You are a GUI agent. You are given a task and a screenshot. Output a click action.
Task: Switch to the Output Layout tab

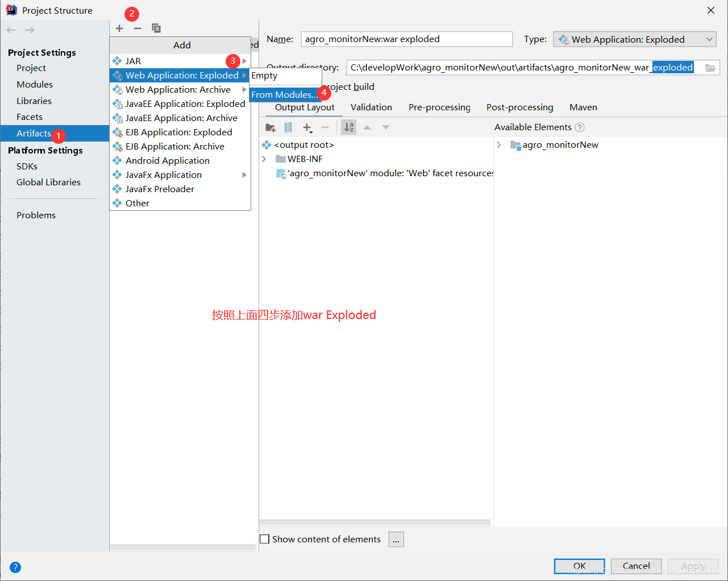tap(305, 107)
